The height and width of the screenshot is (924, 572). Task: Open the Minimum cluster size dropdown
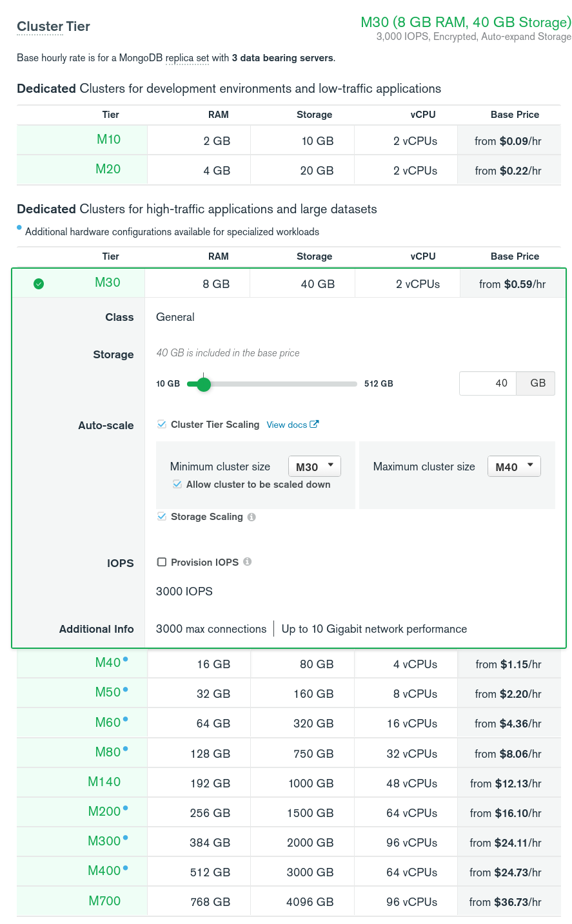click(x=314, y=466)
